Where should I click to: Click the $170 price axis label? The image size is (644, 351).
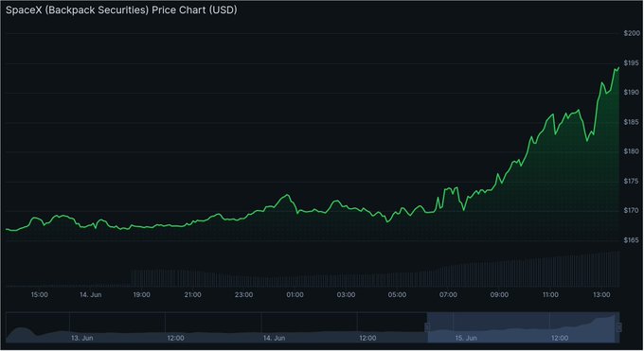[x=632, y=211]
